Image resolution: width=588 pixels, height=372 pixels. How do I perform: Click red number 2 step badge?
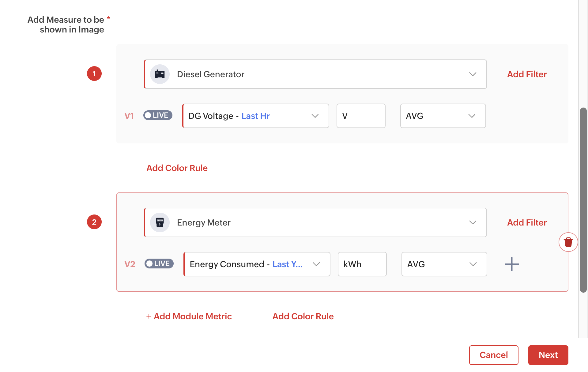click(94, 222)
